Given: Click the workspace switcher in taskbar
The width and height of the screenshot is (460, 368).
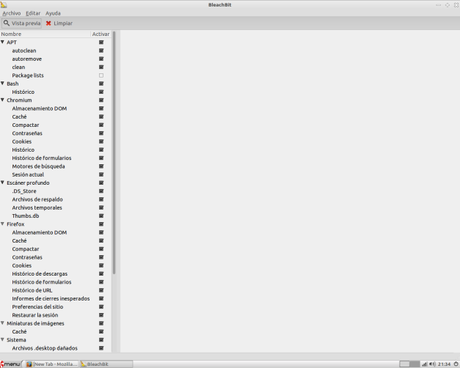Looking at the screenshot, I should (409, 364).
